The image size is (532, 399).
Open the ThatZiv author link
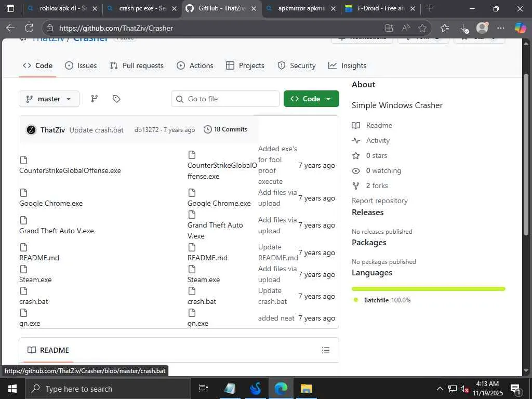coord(52,130)
